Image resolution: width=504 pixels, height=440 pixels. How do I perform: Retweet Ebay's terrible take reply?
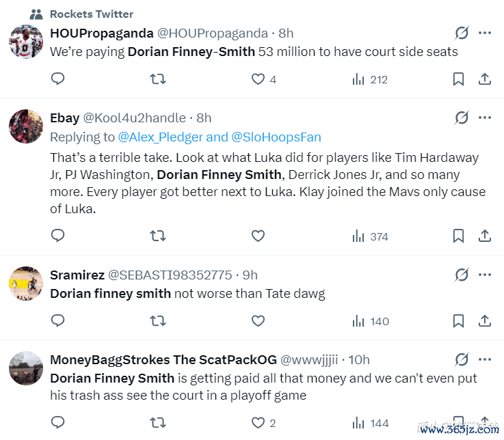point(157,236)
